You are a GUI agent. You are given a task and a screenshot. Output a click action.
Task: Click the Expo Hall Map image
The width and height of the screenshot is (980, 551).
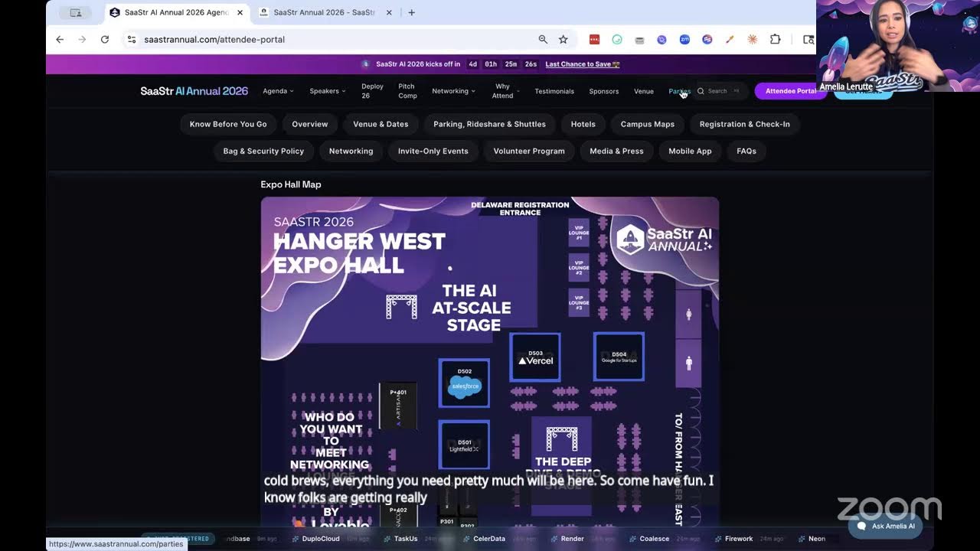(x=490, y=362)
